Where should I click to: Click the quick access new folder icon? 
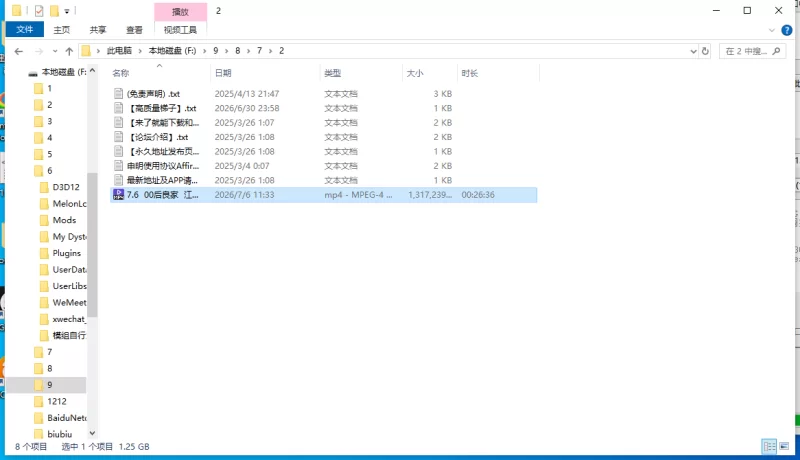coord(54,10)
